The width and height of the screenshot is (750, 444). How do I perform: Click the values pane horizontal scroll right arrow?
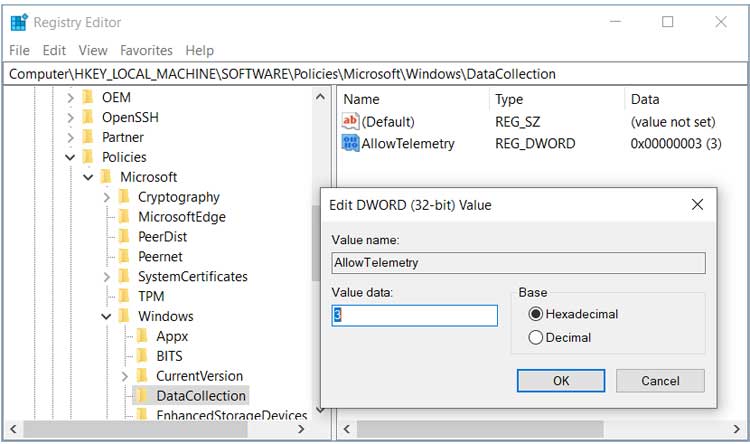pyautogui.click(x=737, y=429)
